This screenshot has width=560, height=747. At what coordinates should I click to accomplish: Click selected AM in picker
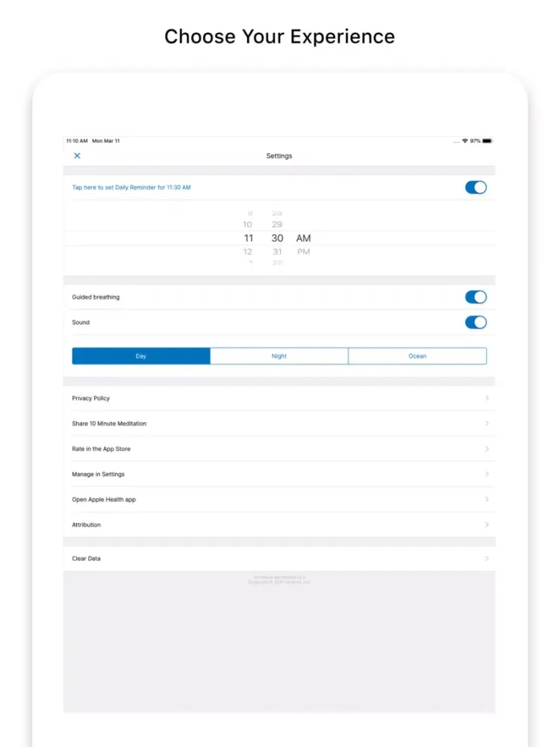point(303,238)
